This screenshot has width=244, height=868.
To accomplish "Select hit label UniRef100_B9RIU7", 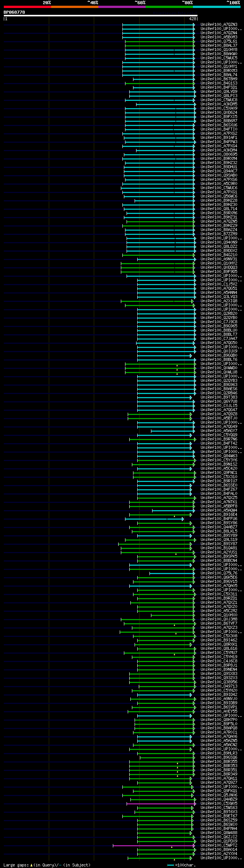I will point(219,481).
